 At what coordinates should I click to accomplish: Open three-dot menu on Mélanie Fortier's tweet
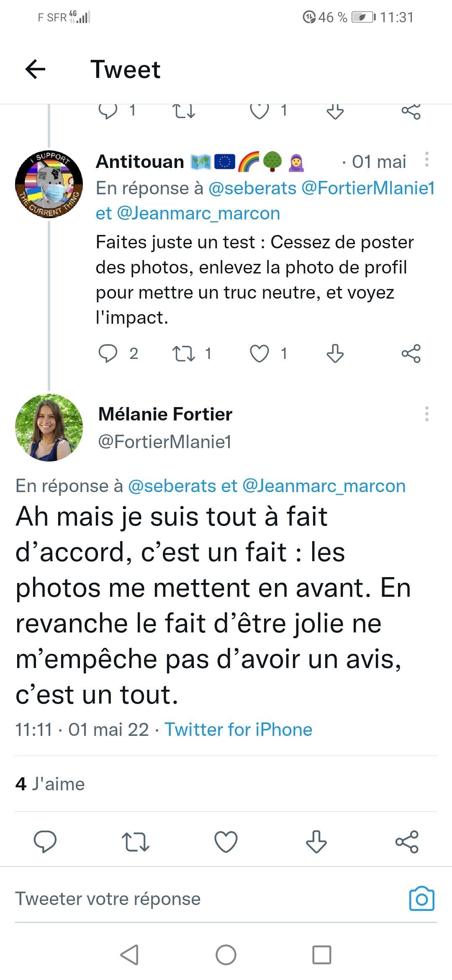[426, 414]
